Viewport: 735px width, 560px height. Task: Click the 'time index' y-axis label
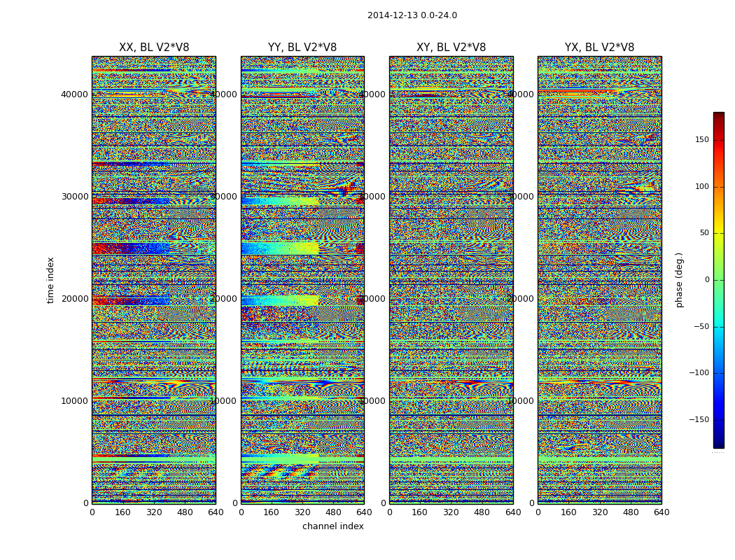coord(50,280)
